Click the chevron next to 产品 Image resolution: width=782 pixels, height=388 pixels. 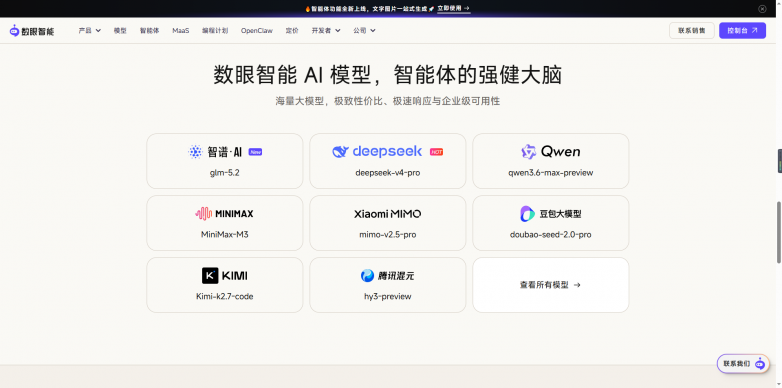[98, 30]
